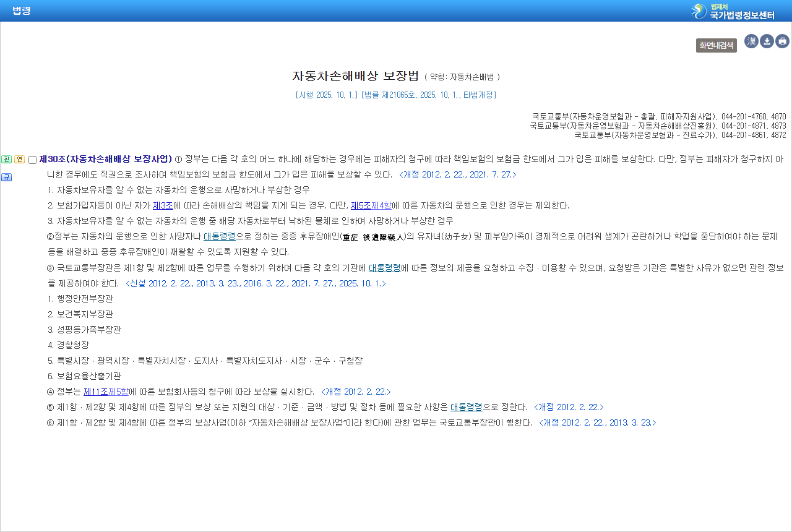Open the 대통령령 link in paragraph ③
The image size is (792, 532).
click(385, 268)
